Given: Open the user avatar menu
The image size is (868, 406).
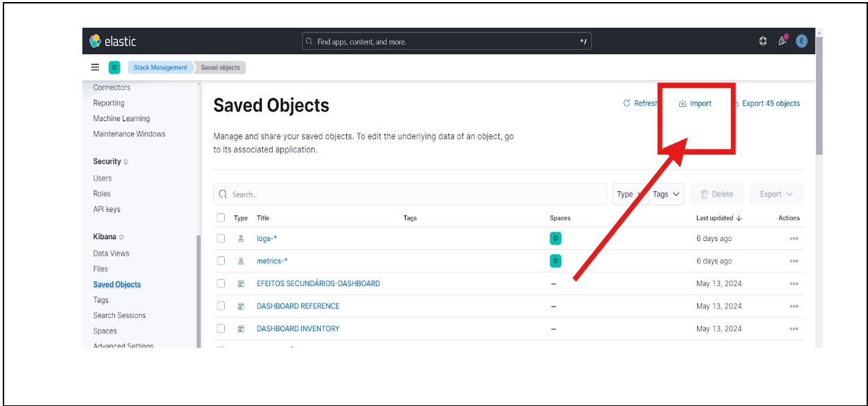Looking at the screenshot, I should (x=802, y=42).
